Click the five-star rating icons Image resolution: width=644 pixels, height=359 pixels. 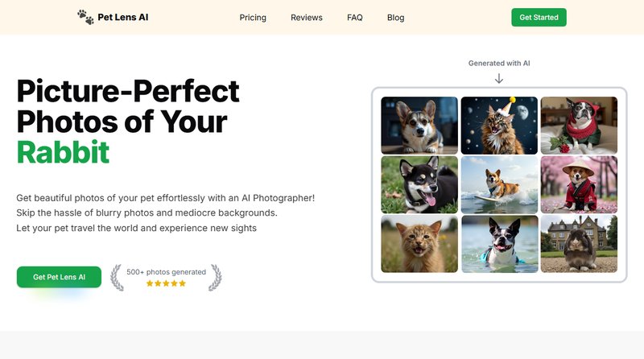tap(166, 283)
